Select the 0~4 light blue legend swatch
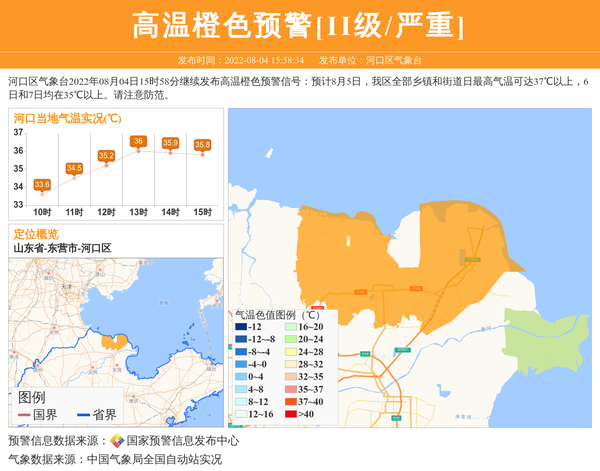 (240, 377)
